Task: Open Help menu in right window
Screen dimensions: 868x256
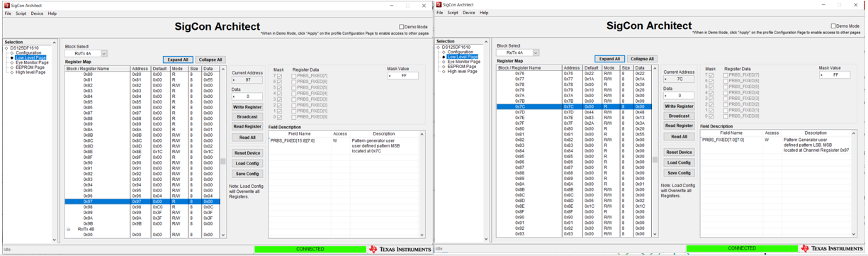Action: [484, 13]
